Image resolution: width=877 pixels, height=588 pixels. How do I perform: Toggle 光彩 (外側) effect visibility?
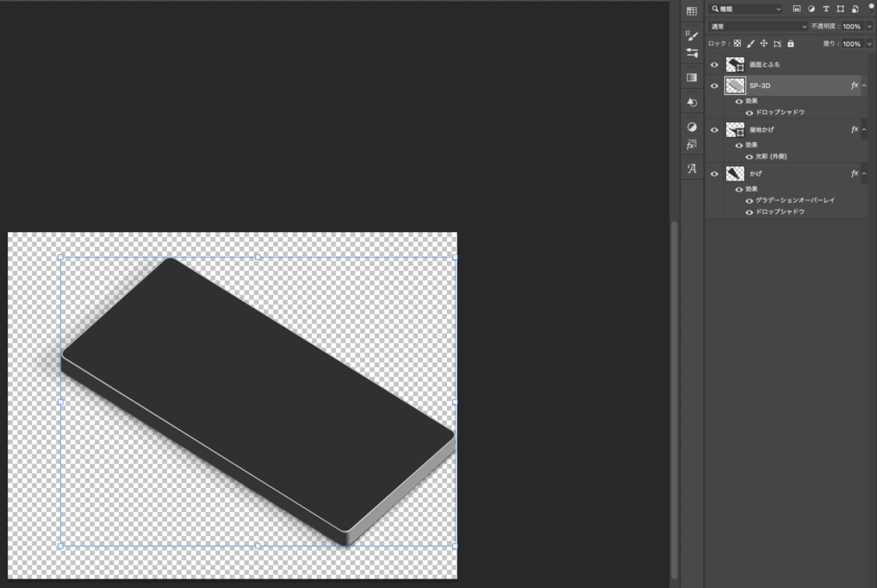tap(749, 157)
